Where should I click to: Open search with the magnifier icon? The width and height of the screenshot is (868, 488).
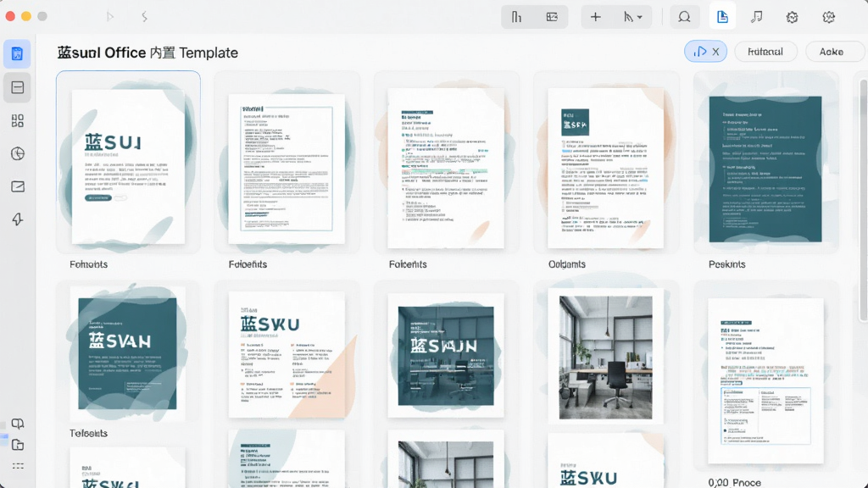click(x=684, y=17)
